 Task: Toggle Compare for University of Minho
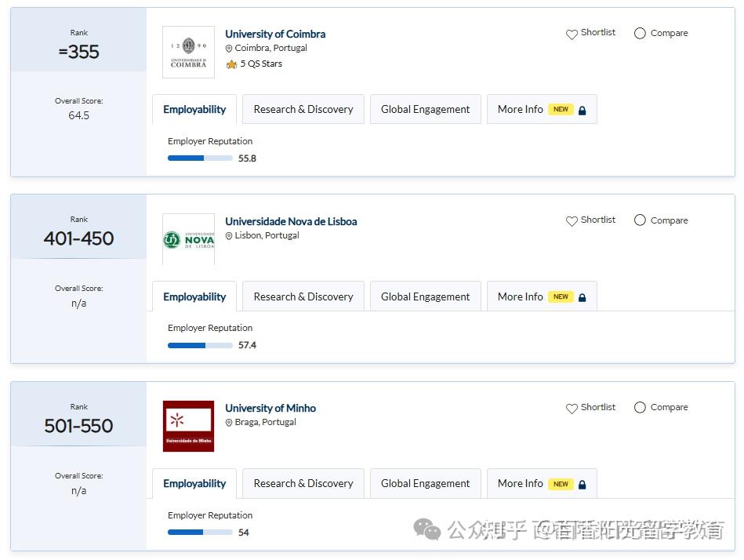pyautogui.click(x=640, y=408)
